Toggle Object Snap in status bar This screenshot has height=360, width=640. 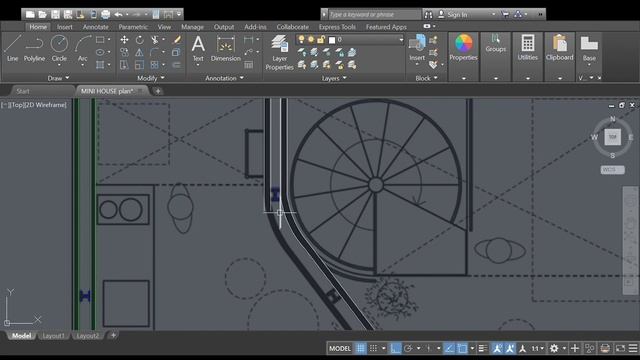(462, 348)
